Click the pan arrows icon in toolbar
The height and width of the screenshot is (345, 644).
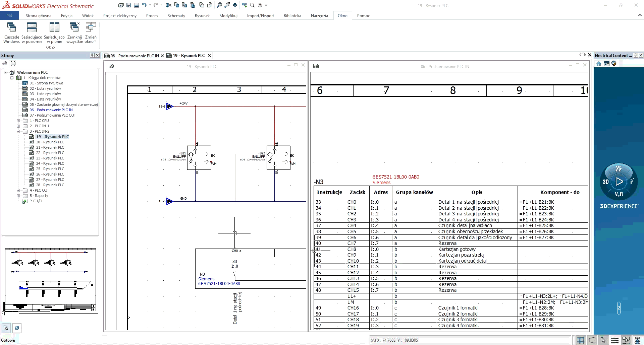pos(235,5)
